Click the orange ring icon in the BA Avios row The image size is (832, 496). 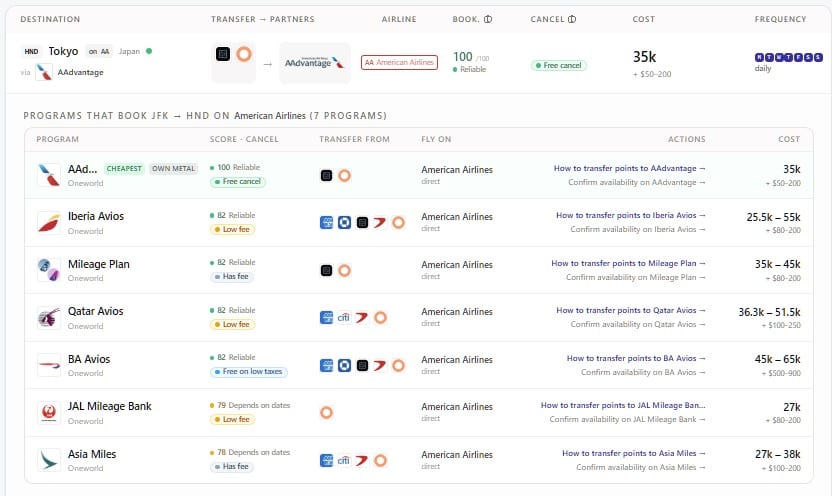pyautogui.click(x=398, y=366)
